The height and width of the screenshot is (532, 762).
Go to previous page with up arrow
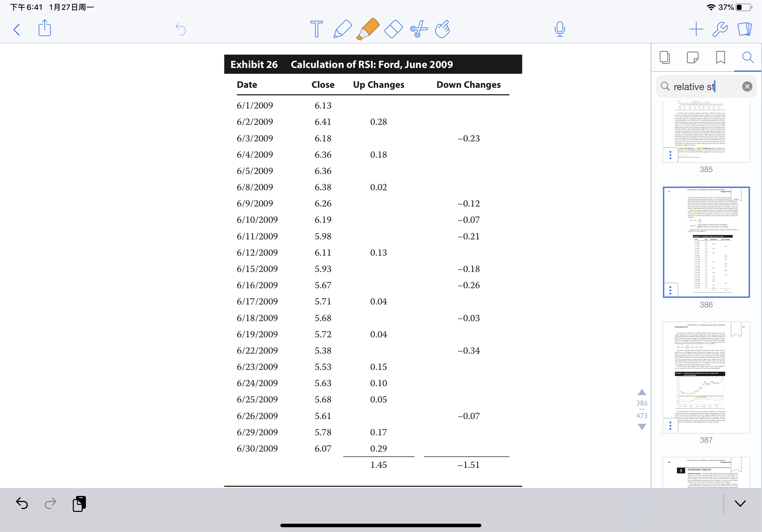[642, 392]
